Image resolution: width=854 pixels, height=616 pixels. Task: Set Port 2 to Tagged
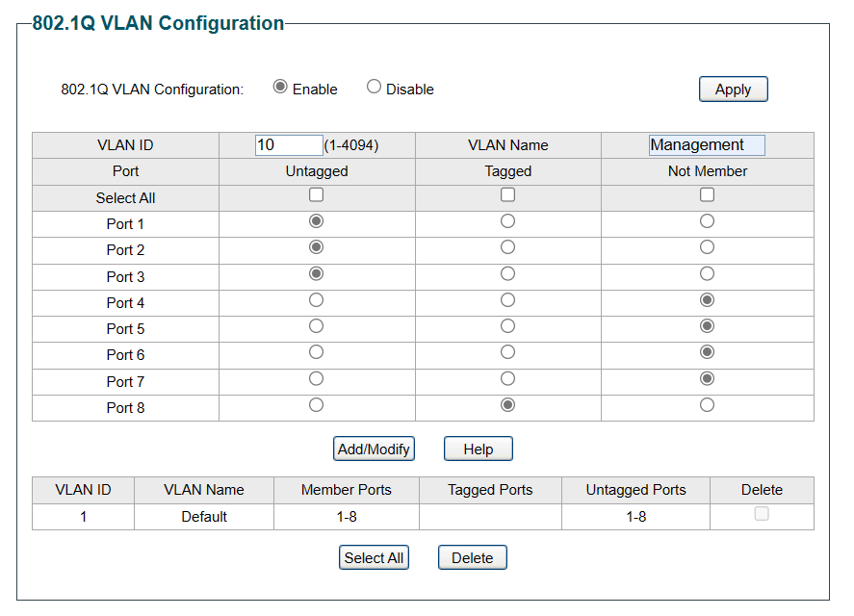(x=508, y=247)
